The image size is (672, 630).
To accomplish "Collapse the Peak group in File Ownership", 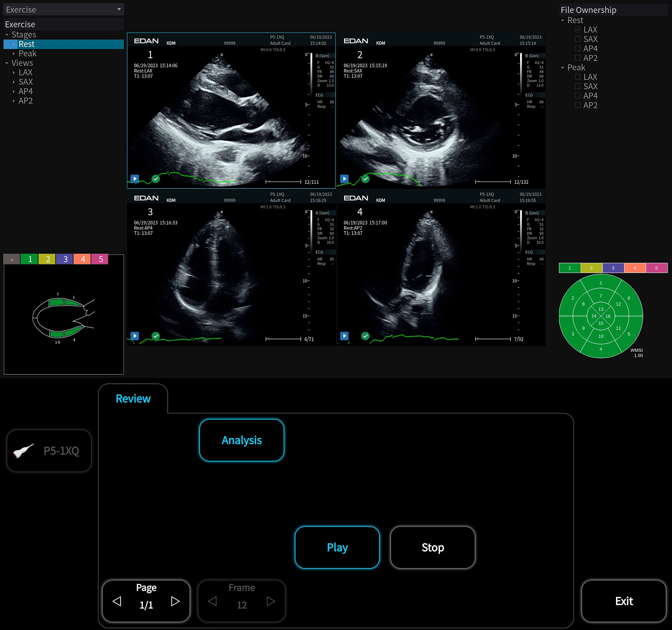I will point(563,68).
